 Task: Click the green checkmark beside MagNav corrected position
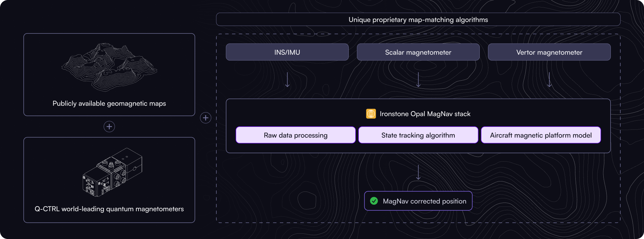(374, 201)
